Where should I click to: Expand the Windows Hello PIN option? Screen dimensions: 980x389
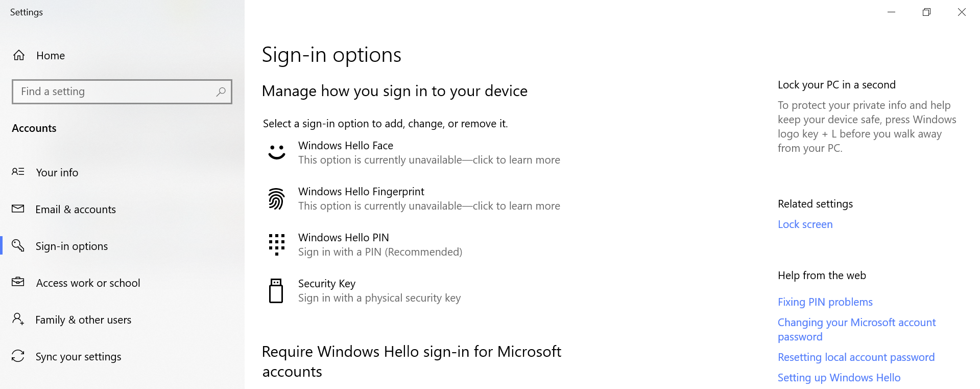tap(380, 244)
